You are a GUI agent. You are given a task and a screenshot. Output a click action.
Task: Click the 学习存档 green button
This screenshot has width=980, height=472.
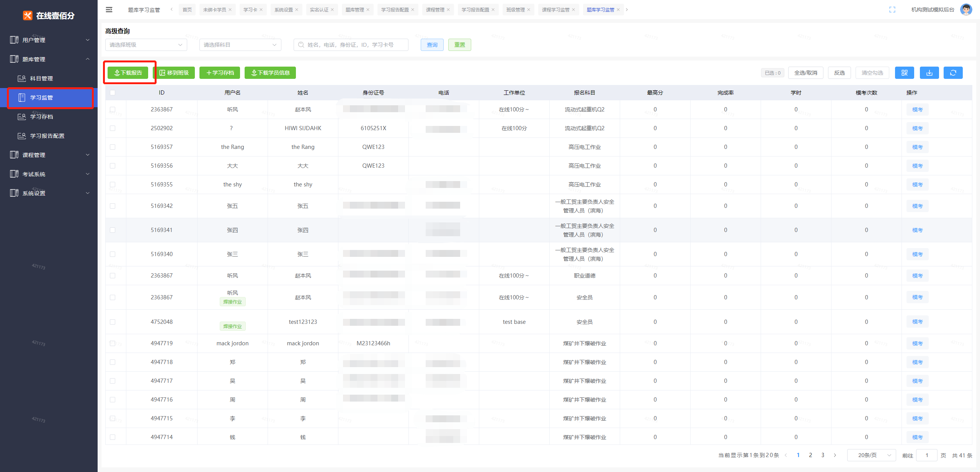coord(220,73)
